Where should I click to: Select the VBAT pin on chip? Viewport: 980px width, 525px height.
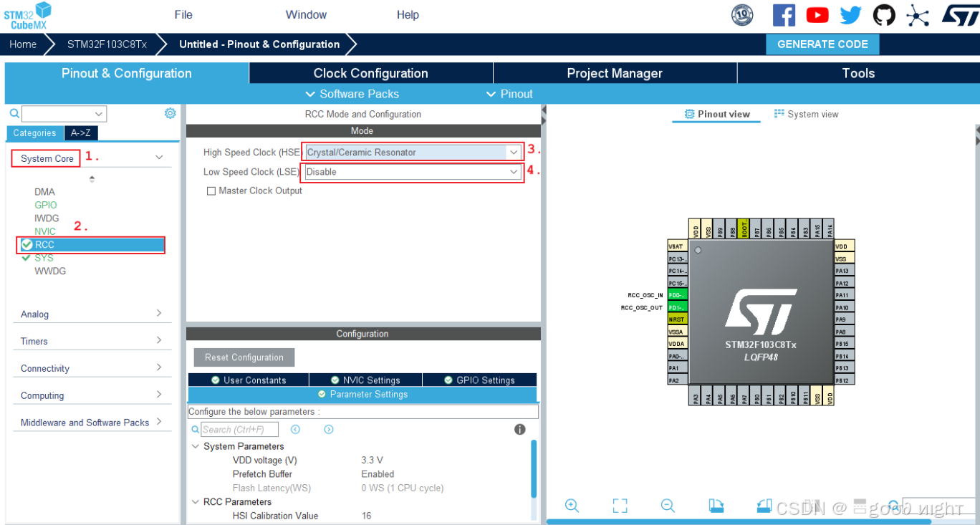(x=677, y=246)
